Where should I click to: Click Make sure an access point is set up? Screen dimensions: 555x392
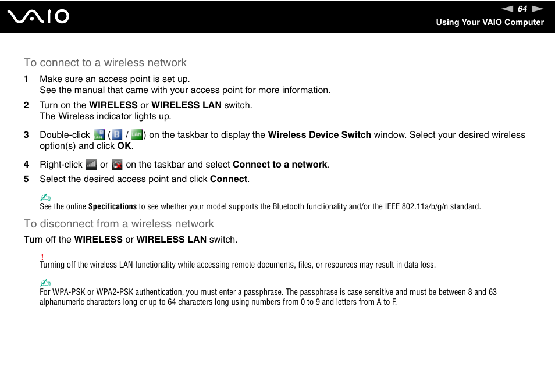point(115,79)
